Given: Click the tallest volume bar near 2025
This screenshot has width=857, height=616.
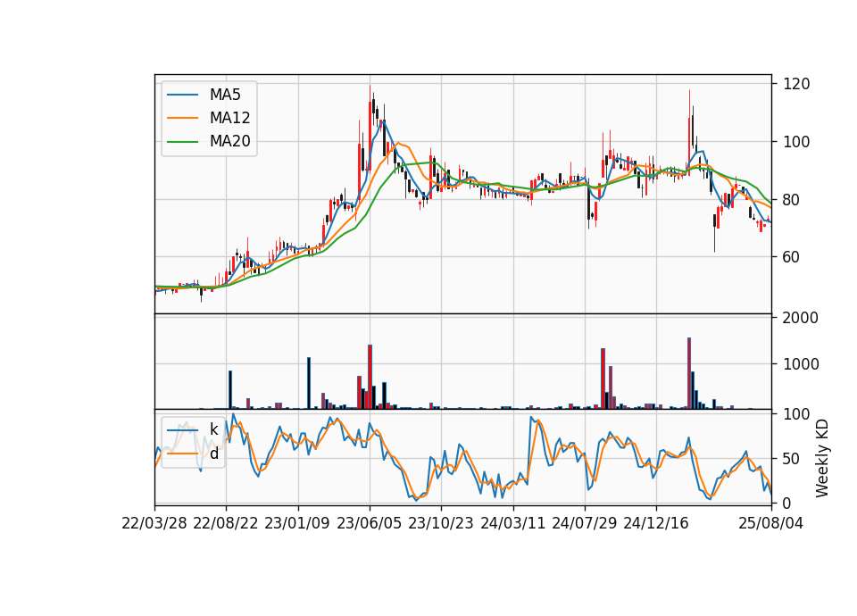Looking at the screenshot, I should 689,373.
